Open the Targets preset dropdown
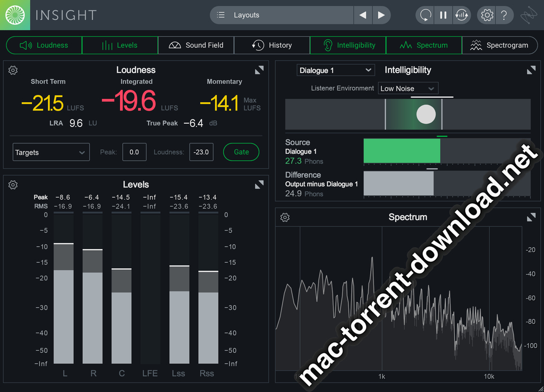This screenshot has width=544, height=392. 51,152
